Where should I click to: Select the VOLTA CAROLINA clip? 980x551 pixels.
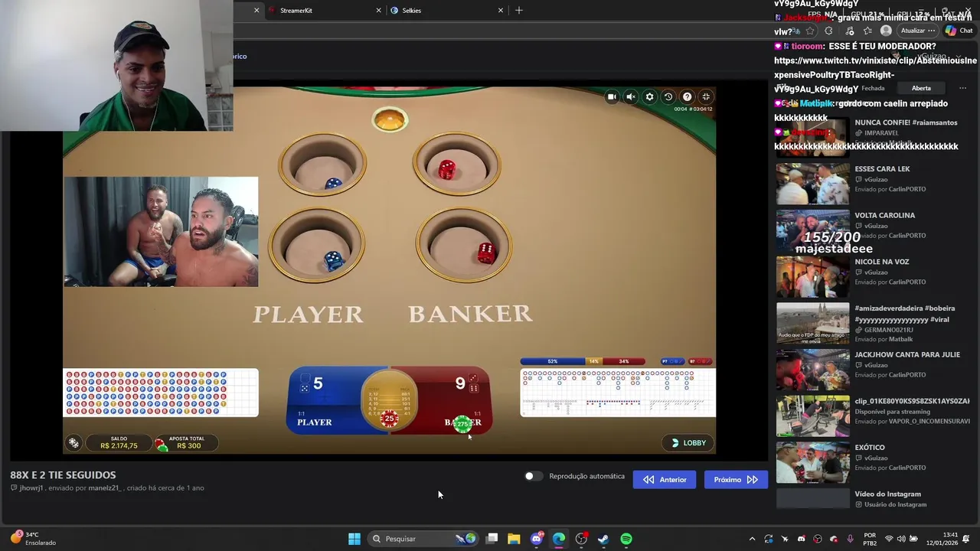click(873, 229)
